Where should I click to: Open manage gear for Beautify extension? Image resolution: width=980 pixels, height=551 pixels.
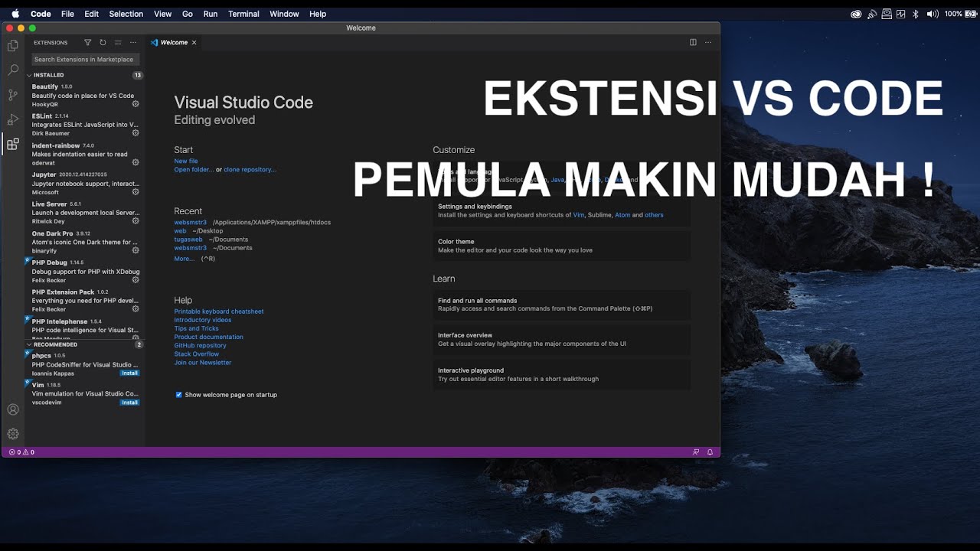click(136, 104)
